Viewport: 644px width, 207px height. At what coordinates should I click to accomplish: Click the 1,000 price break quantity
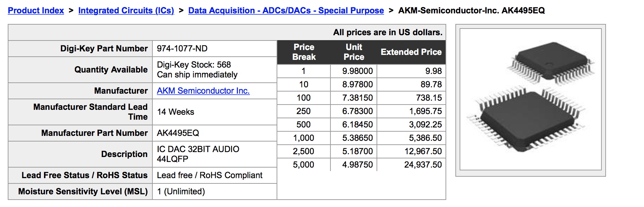coord(303,138)
